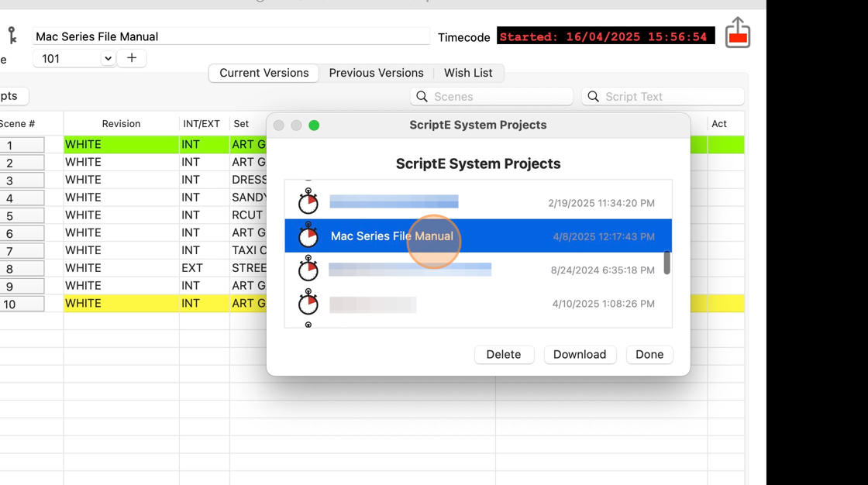The width and height of the screenshot is (868, 485).
Task: Click WHITE revision cell in scene 1 row
Action: pos(121,145)
